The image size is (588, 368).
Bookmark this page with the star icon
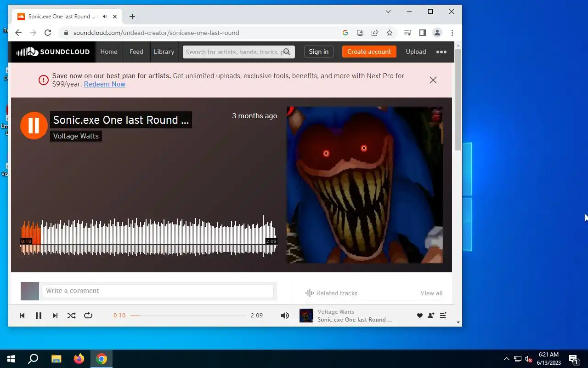click(390, 33)
